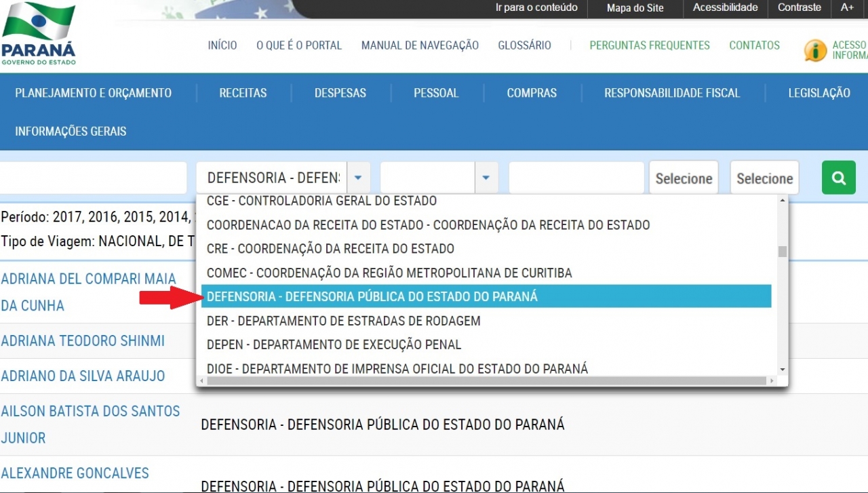Focus the empty field left of DEFENSORIA
The height and width of the screenshot is (493, 868).
(93, 178)
